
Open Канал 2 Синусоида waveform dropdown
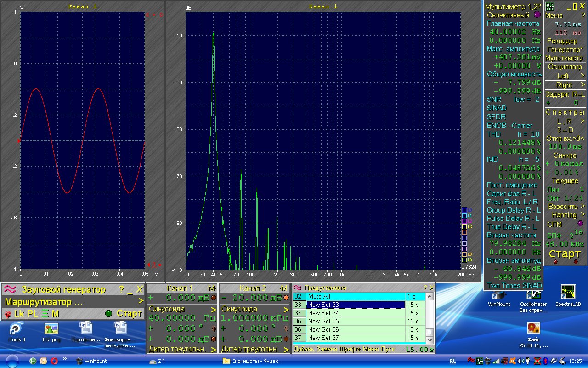pyautogui.click(x=254, y=309)
